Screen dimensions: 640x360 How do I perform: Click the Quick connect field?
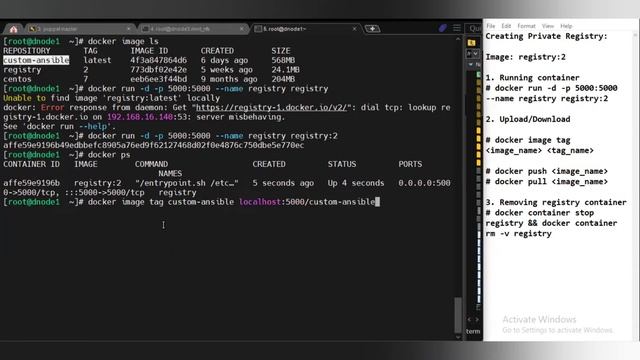point(474,28)
